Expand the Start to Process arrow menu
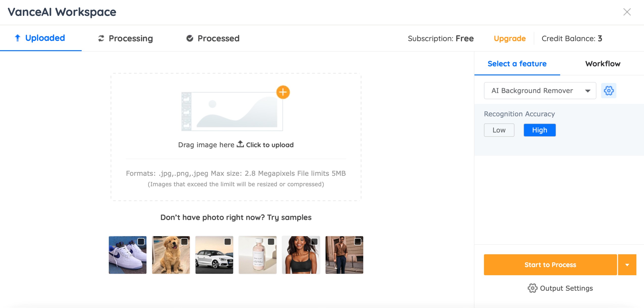The width and height of the screenshot is (644, 308). tap(627, 265)
